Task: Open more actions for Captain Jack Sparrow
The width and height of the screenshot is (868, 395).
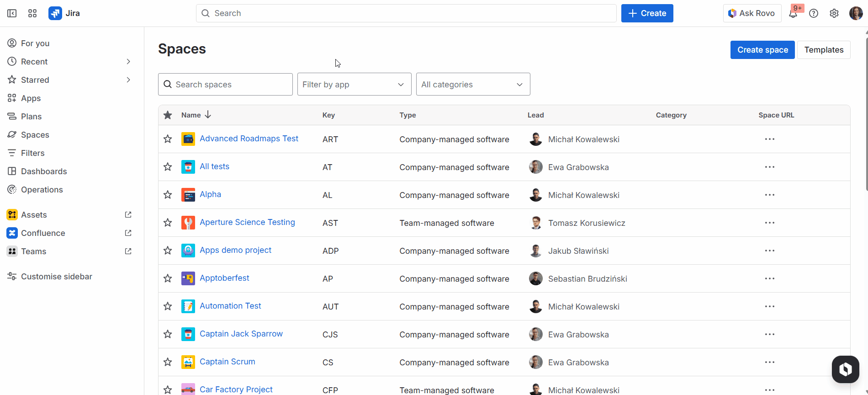Action: click(770, 334)
